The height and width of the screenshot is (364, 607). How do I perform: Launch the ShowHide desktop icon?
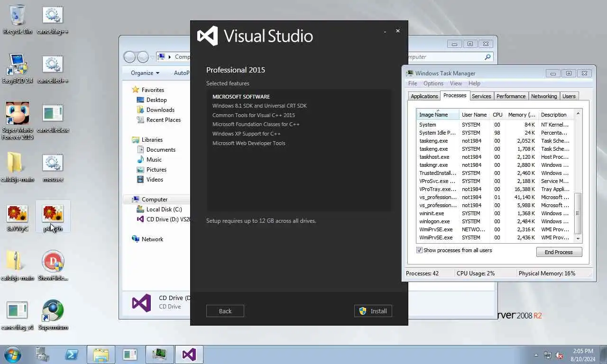[53, 265]
